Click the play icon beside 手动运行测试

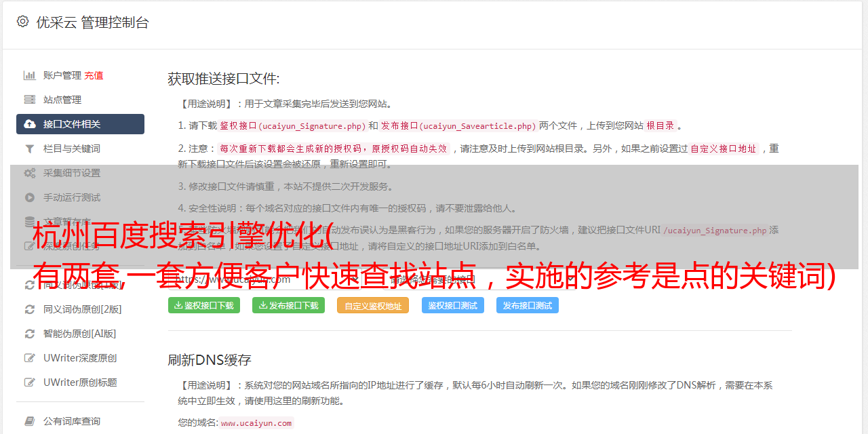(x=30, y=197)
